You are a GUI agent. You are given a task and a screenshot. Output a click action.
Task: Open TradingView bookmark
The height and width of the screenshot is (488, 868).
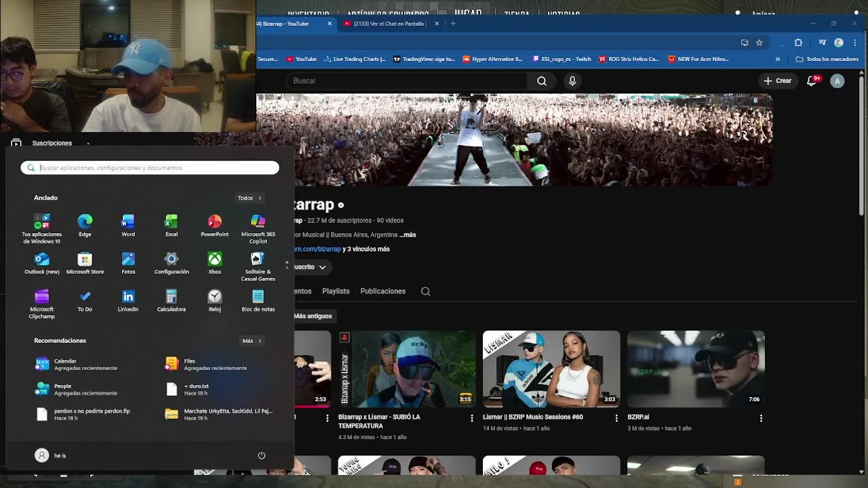tap(424, 59)
